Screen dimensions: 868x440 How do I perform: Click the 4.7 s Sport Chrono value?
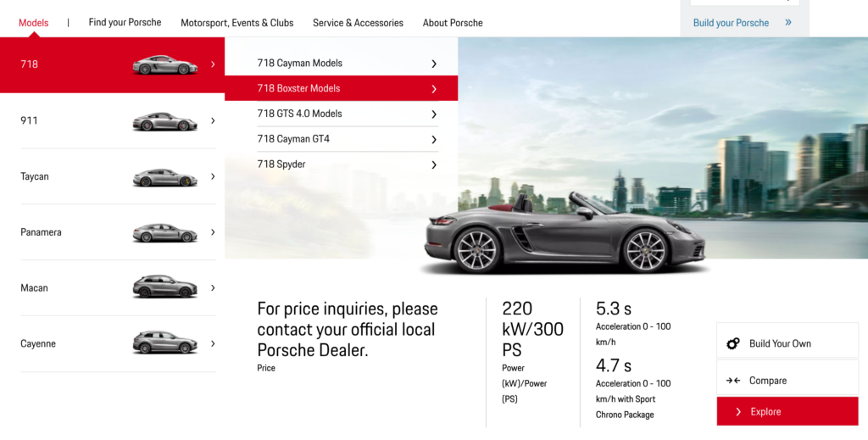614,366
